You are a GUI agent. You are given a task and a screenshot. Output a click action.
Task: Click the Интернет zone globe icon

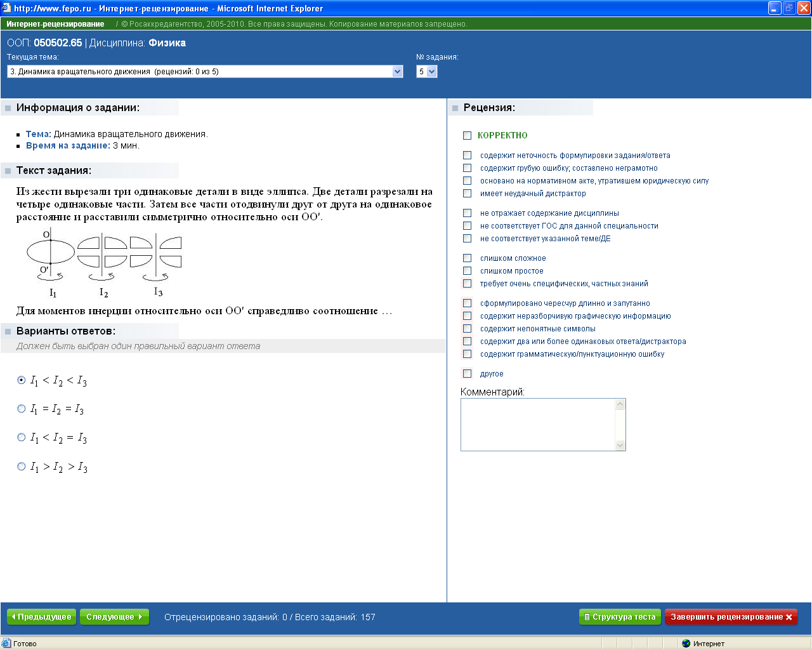[x=686, y=644]
